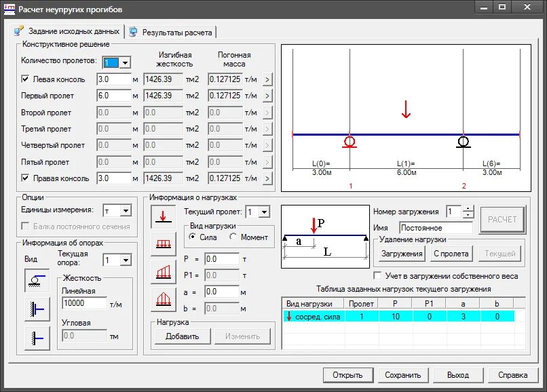Select the triangular distributed load icon
The height and width of the screenshot is (392, 547).
click(x=164, y=299)
